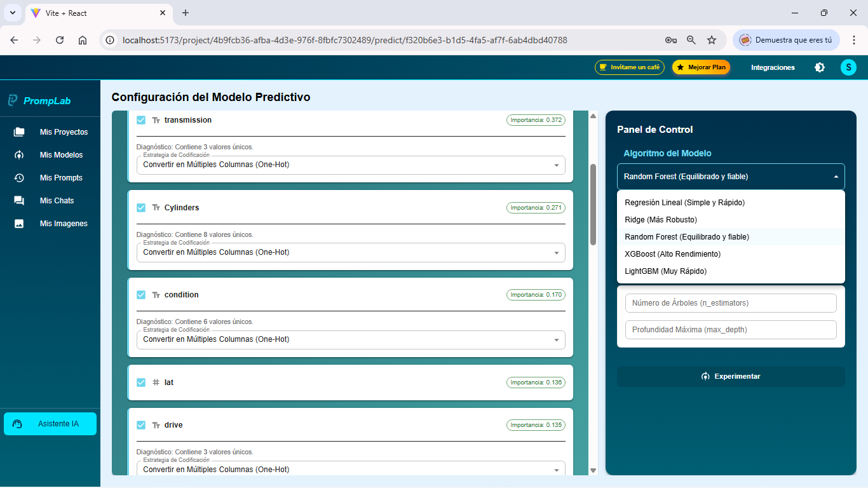This screenshot has width=868, height=488.
Task: View site information icon in address bar
Action: click(110, 40)
